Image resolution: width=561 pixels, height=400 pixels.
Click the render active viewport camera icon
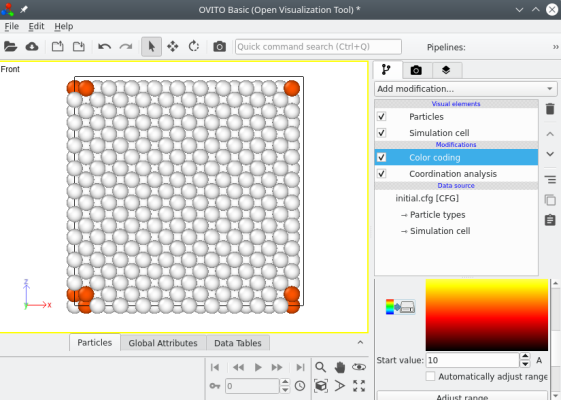tap(219, 47)
